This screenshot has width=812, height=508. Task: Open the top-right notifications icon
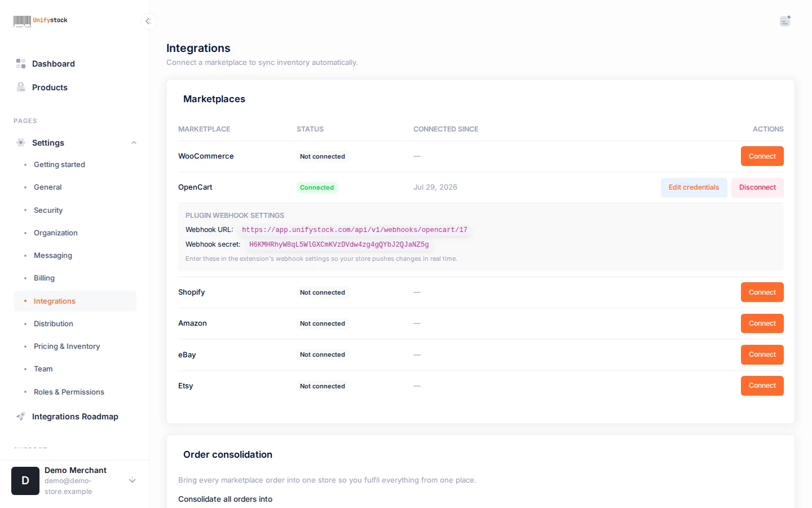[x=785, y=21]
